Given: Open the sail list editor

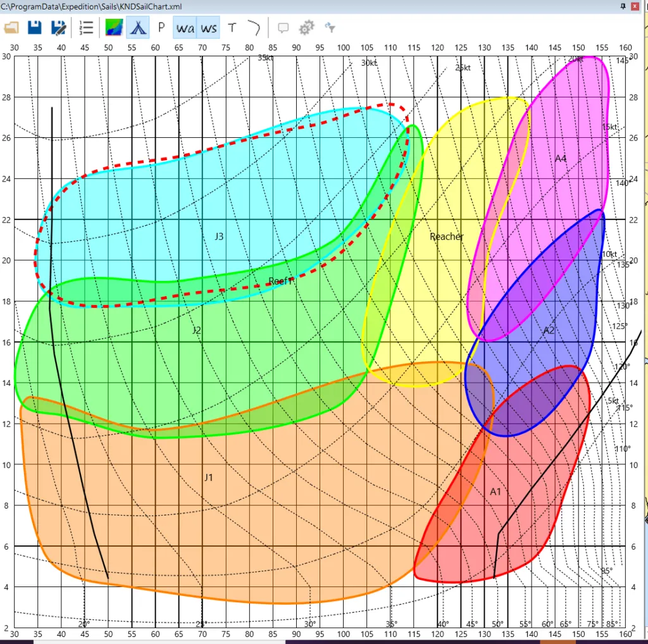Looking at the screenshot, I should [86, 27].
